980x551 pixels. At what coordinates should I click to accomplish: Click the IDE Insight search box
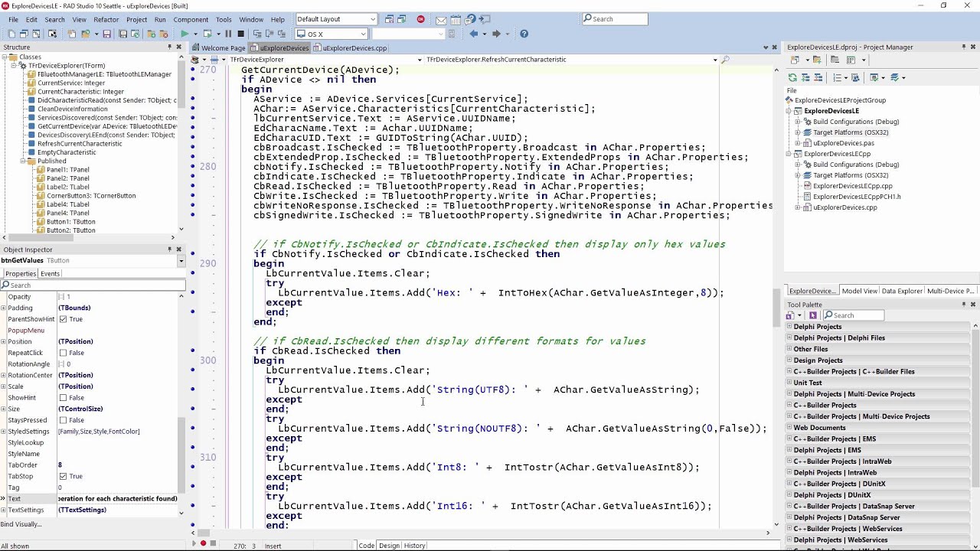point(615,19)
